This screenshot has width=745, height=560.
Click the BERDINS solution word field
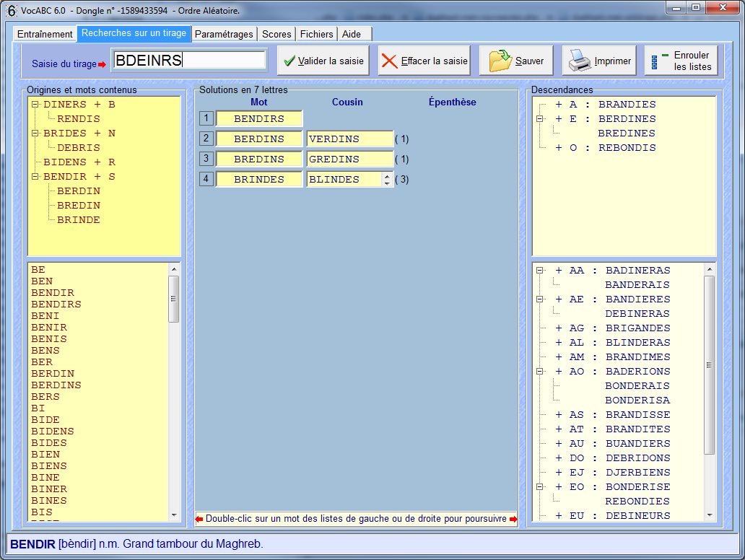[x=259, y=139]
